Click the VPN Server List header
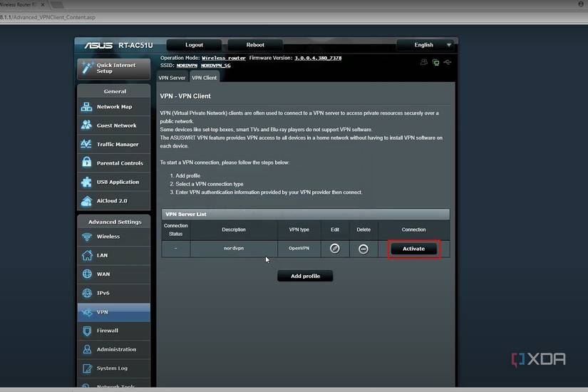 coord(306,215)
